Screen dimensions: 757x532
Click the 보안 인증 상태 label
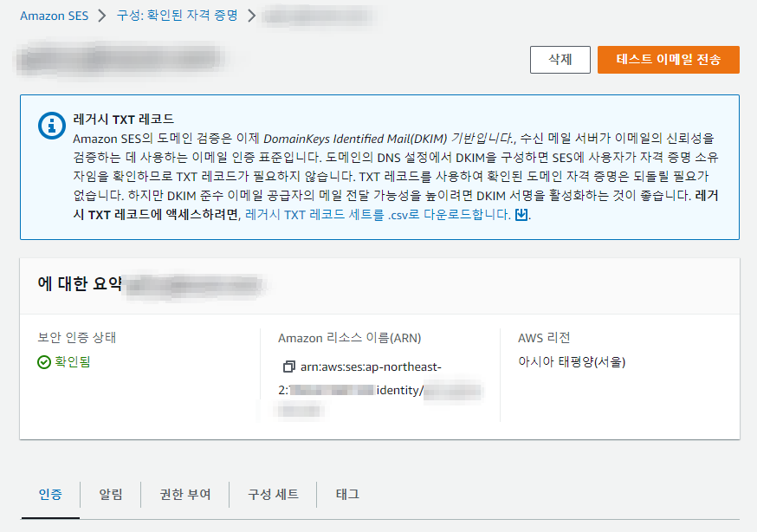coord(77,337)
